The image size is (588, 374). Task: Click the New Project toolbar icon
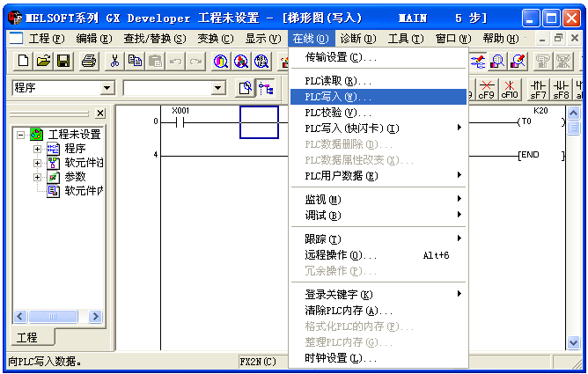click(x=23, y=61)
